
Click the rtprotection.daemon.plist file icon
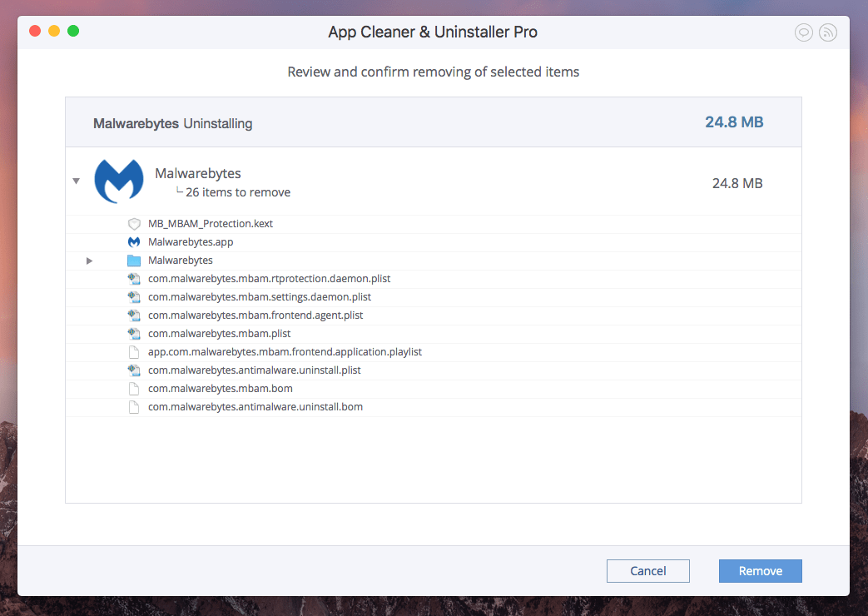(134, 279)
